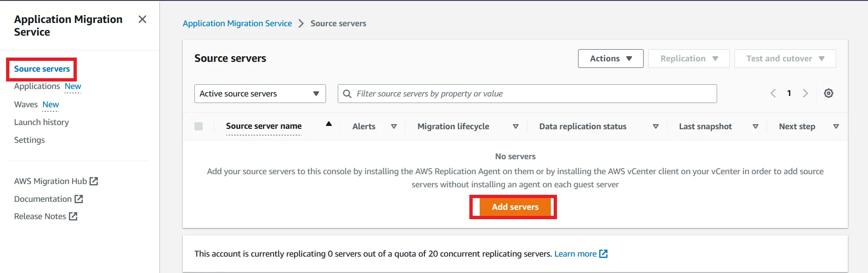
Task: Click the Migration lifecycle column header
Action: [x=453, y=126]
